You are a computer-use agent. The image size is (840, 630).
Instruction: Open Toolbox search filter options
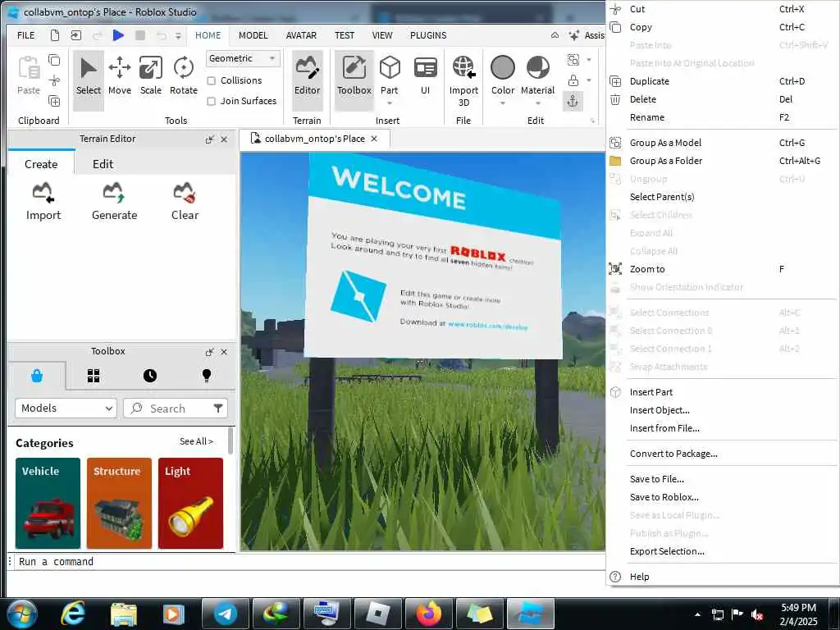(x=218, y=409)
